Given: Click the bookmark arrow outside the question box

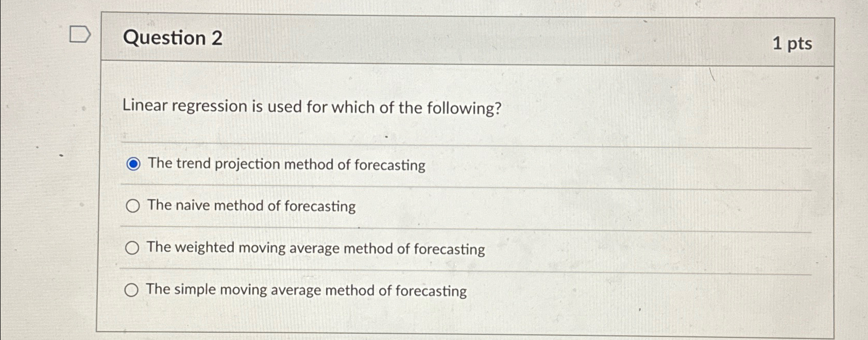Looking at the screenshot, I should coord(81,35).
